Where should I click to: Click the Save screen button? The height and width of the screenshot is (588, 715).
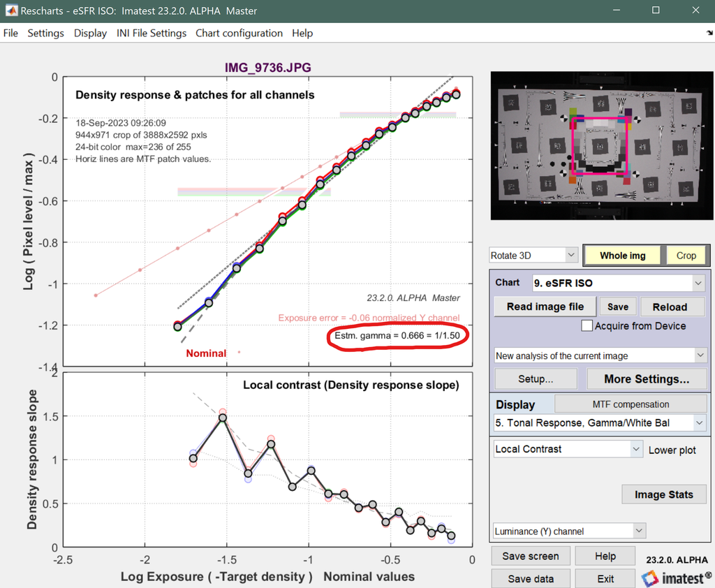[x=531, y=556]
